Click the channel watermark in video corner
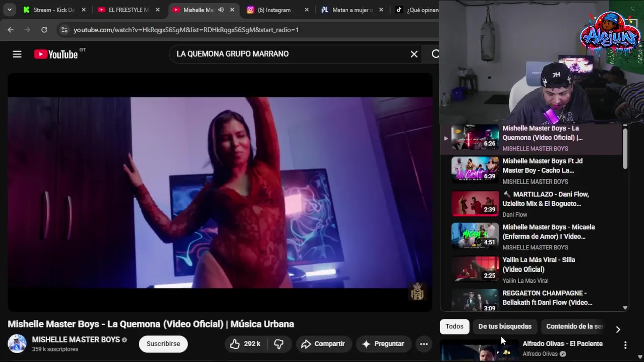The image size is (644, 362). pyautogui.click(x=417, y=291)
